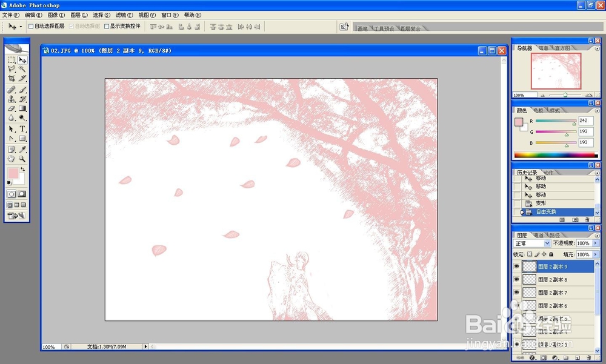Select the Zoom tool
The width and height of the screenshot is (606, 364).
[22, 159]
